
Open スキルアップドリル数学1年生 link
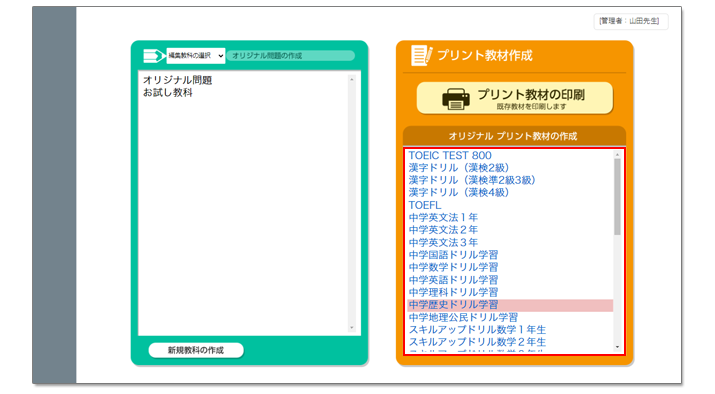click(477, 330)
